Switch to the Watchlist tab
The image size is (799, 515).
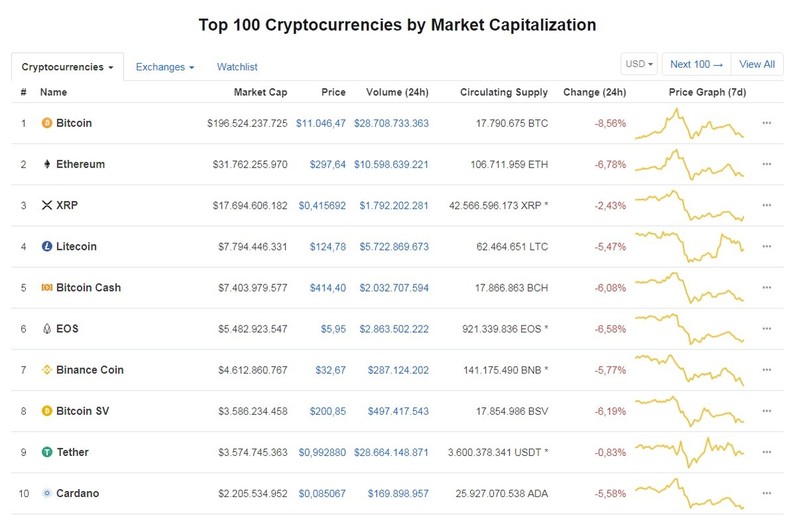(237, 67)
